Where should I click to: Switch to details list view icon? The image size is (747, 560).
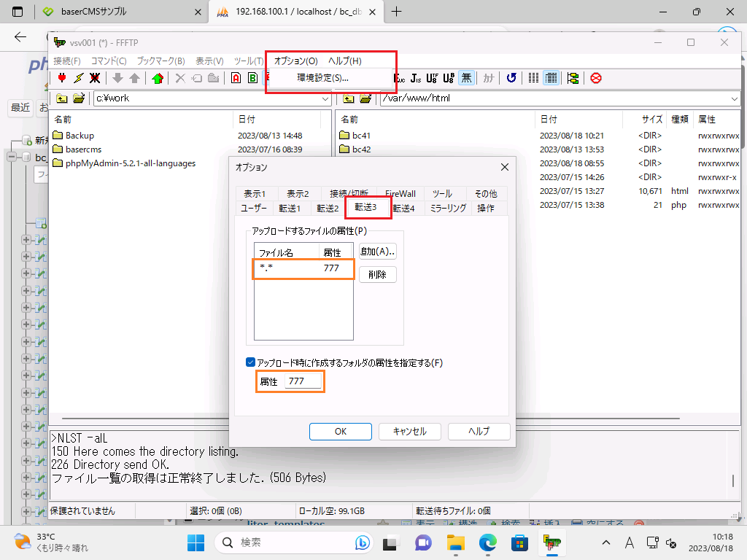coord(551,78)
